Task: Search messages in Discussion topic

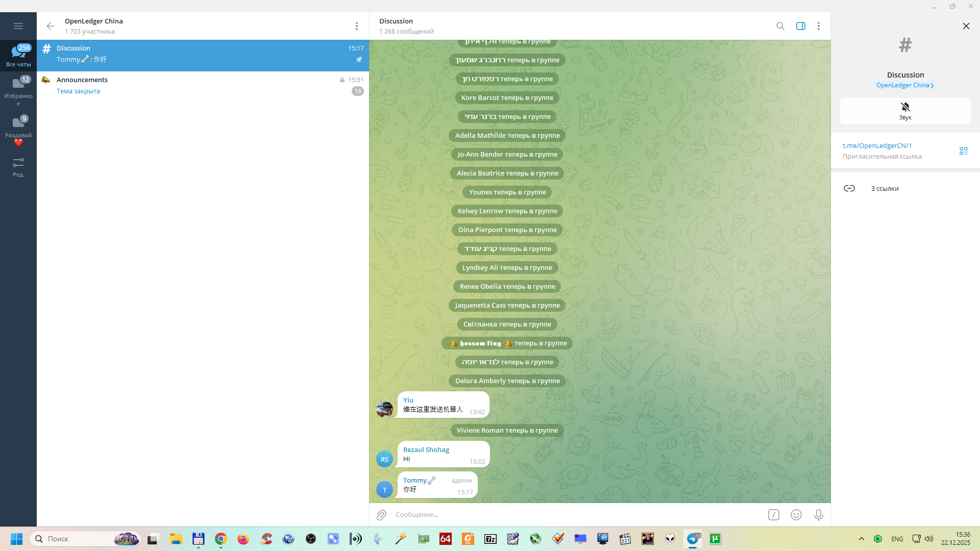Action: pos(780,26)
